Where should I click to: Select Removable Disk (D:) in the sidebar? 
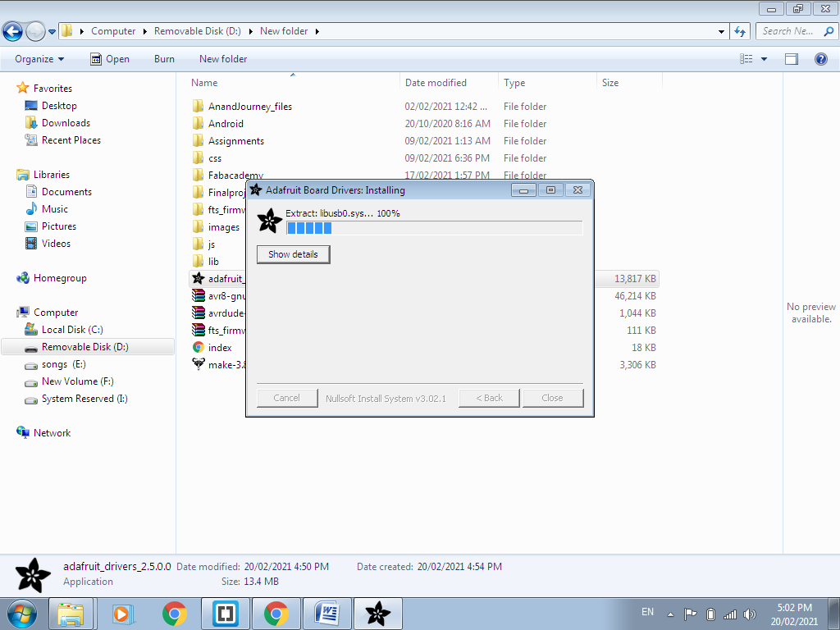pyautogui.click(x=88, y=347)
